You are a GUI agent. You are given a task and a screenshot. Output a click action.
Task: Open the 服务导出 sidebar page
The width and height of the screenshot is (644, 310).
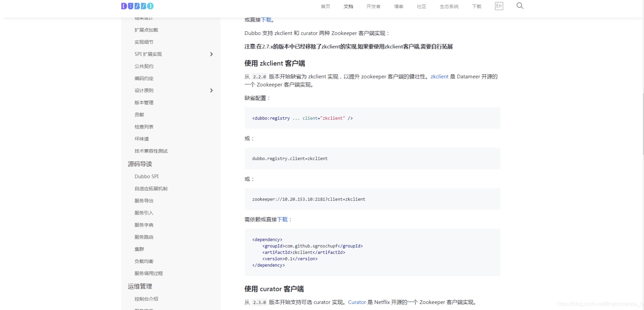[144, 201]
